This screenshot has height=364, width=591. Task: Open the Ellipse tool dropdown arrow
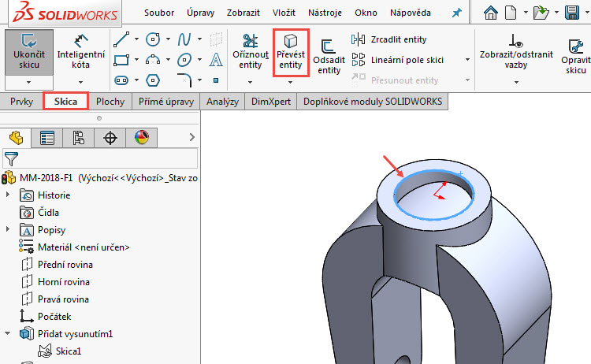click(x=199, y=60)
